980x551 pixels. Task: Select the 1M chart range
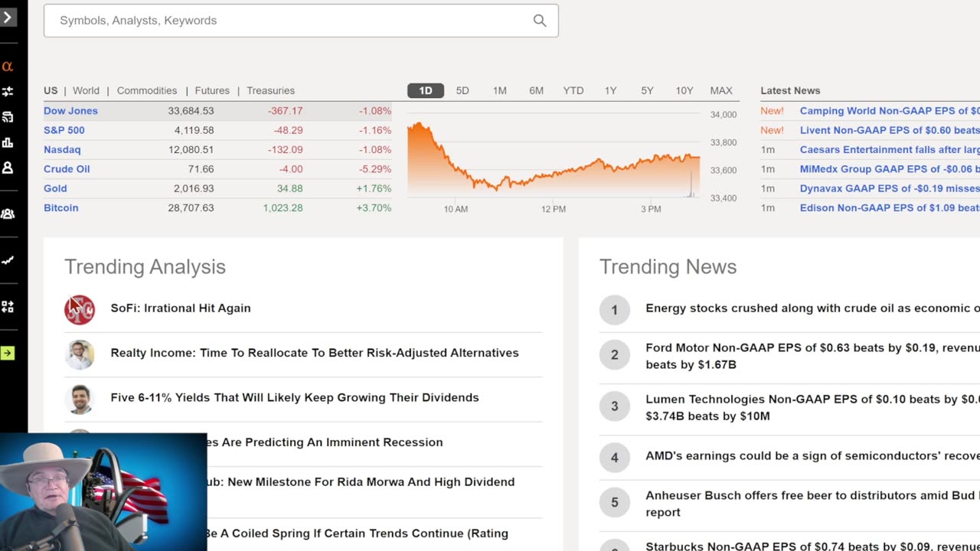coord(499,90)
